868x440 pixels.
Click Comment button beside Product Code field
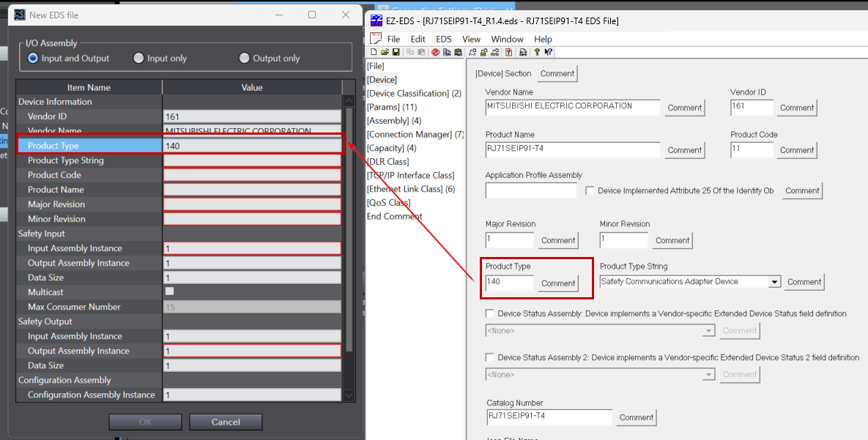tap(797, 150)
